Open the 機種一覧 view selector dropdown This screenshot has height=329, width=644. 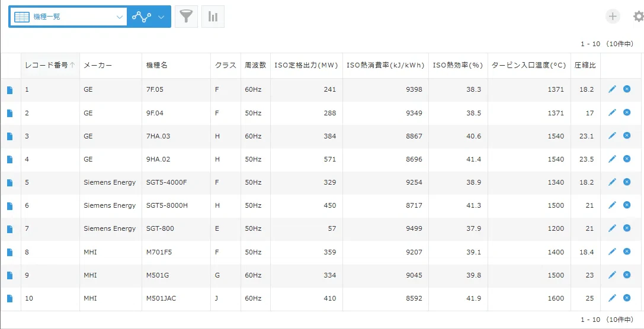click(x=68, y=17)
